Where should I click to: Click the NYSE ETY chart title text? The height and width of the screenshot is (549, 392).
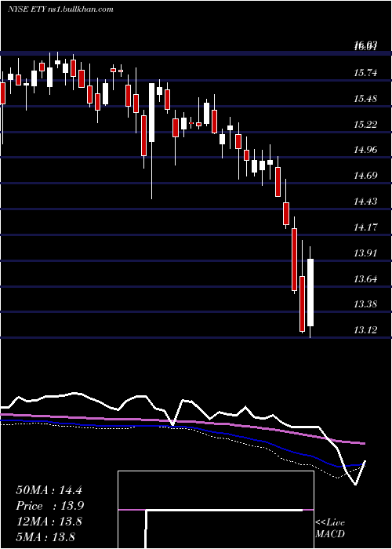[x=60, y=9]
